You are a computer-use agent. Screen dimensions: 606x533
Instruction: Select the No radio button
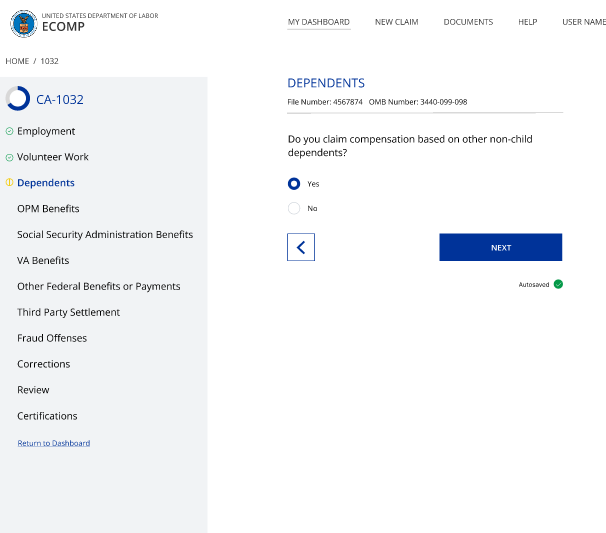pyautogui.click(x=294, y=208)
